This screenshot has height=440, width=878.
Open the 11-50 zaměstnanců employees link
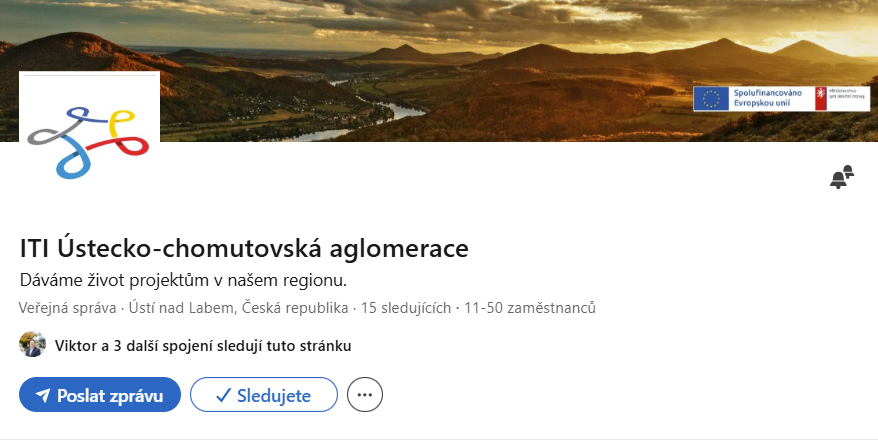(x=530, y=308)
